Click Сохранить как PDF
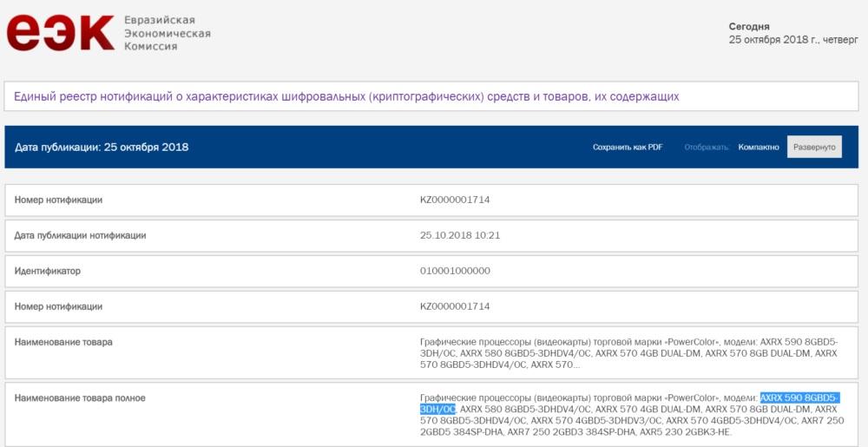This screenshot has height=447, width=868. (x=628, y=148)
